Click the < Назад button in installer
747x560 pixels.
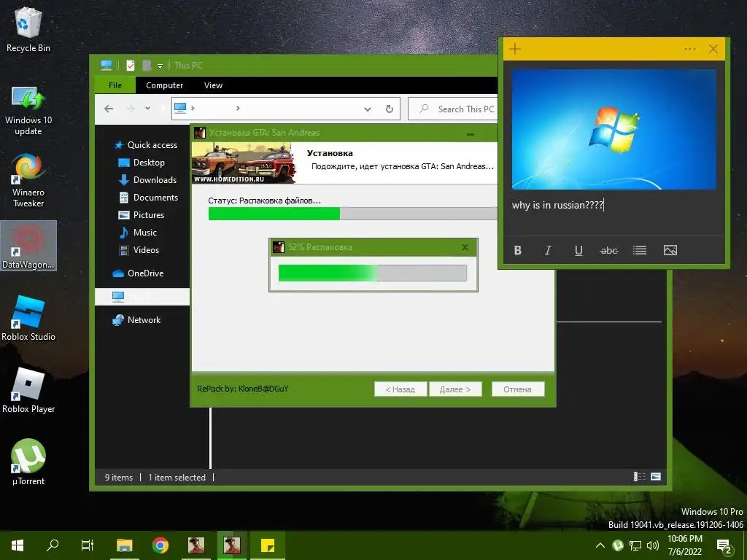tap(400, 389)
